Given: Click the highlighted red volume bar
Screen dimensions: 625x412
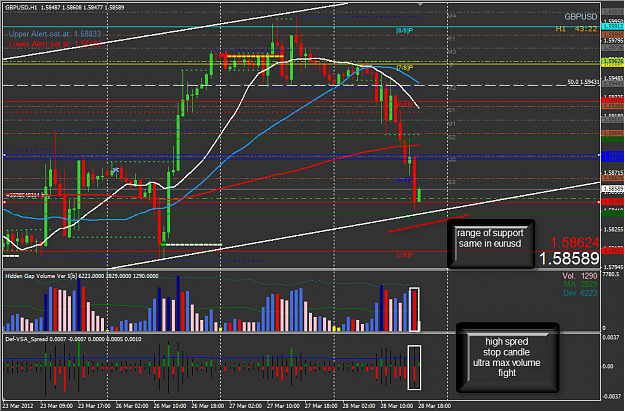Looking at the screenshot, I should click(414, 310).
